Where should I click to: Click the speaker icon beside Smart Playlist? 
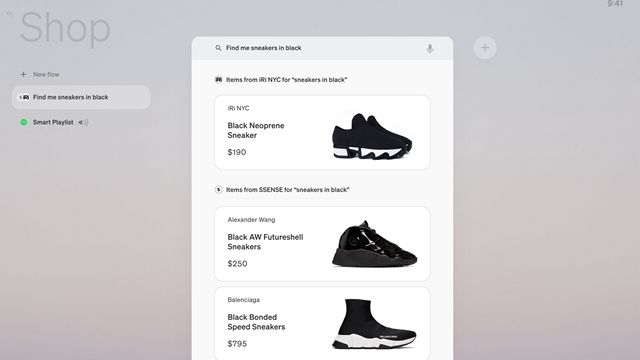tap(83, 122)
